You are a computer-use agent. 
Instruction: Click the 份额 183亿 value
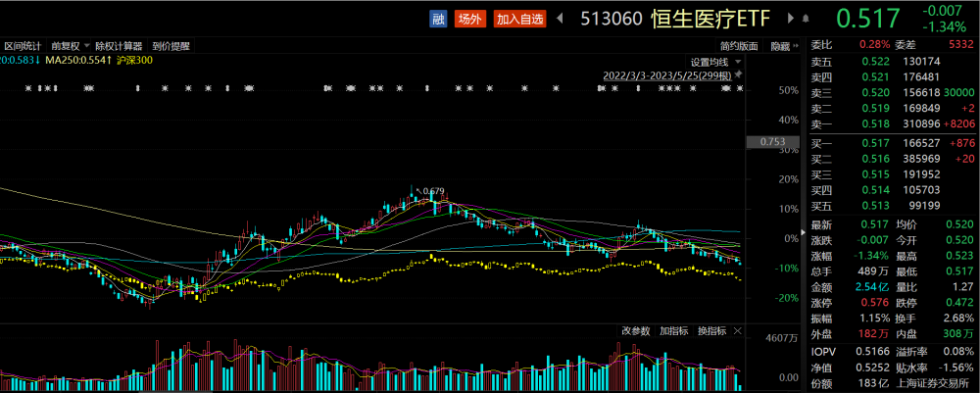click(x=873, y=382)
